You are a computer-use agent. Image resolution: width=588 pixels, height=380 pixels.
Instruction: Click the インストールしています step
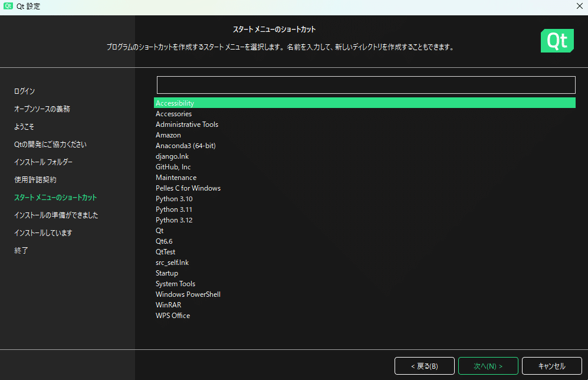pyautogui.click(x=43, y=232)
